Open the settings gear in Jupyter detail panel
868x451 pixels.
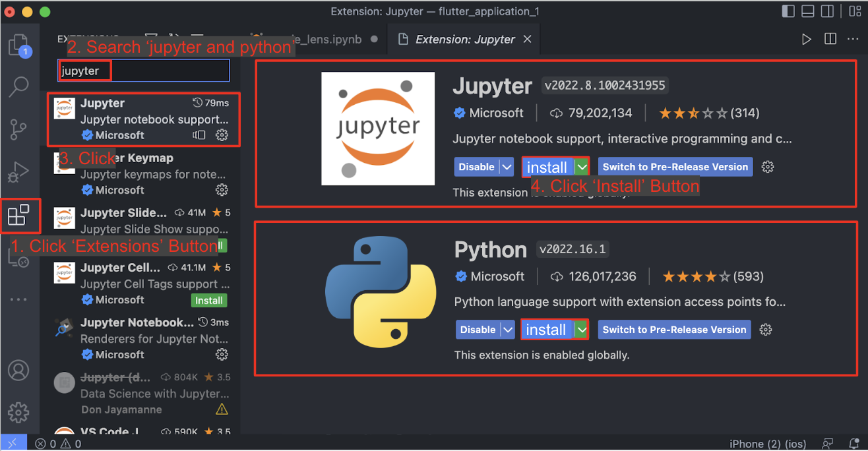coord(767,167)
